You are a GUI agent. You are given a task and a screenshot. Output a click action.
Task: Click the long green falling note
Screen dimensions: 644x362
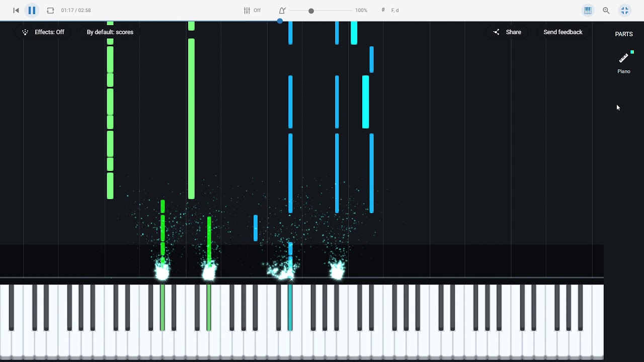(x=191, y=119)
